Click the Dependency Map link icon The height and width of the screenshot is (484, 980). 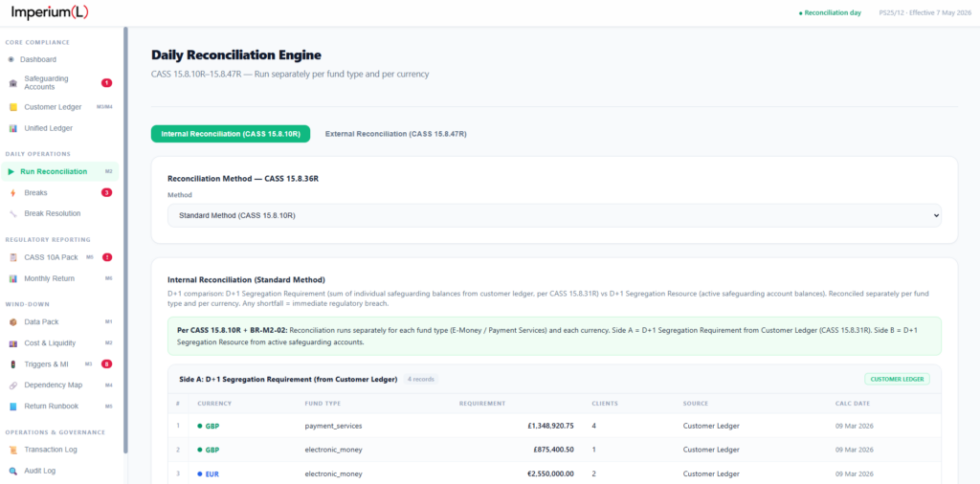13,385
